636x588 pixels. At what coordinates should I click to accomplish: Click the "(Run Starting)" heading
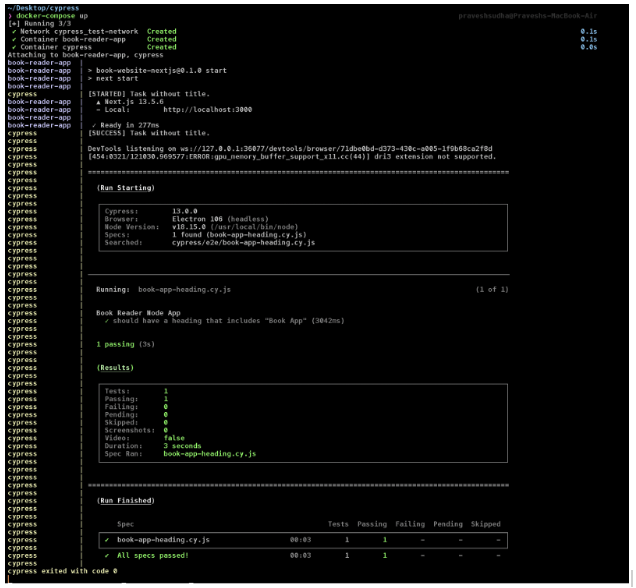126,188
